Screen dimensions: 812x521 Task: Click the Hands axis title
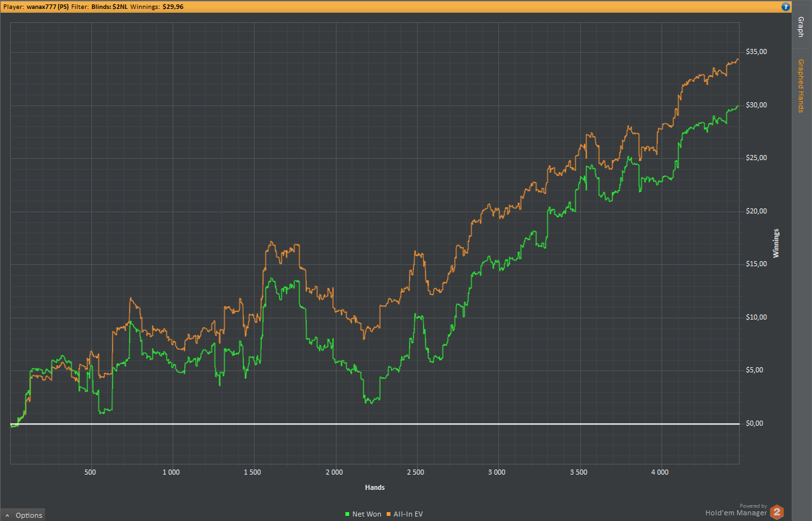coord(375,487)
